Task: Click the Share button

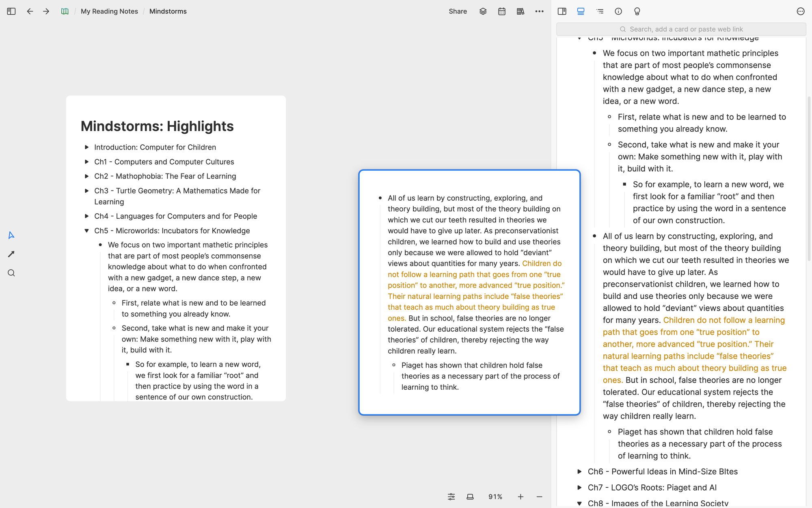Action: coord(458,11)
